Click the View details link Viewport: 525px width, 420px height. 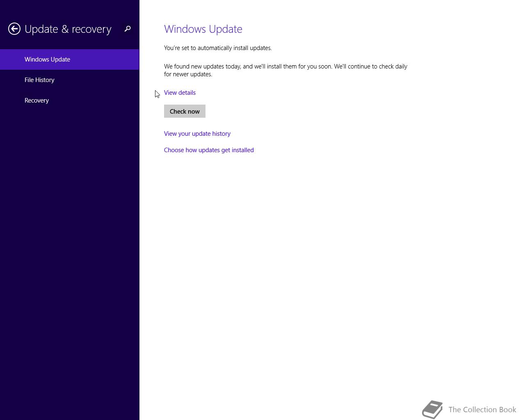(x=180, y=93)
